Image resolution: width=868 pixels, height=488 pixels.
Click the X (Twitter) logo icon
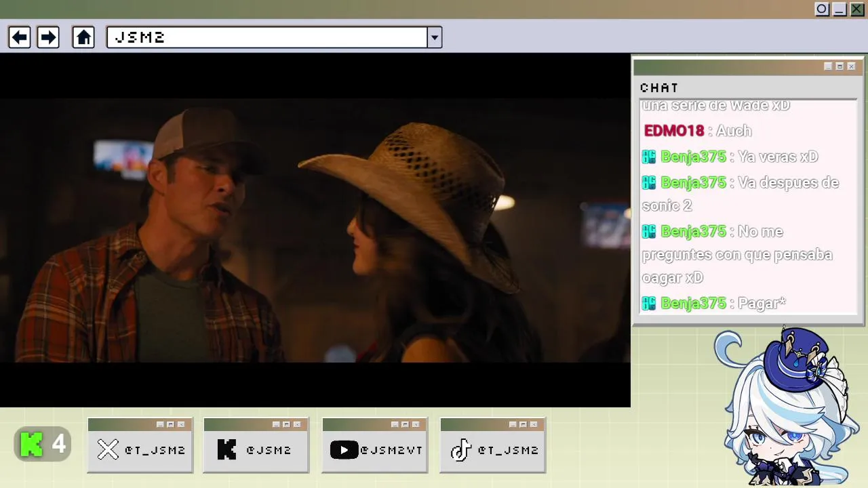click(108, 450)
